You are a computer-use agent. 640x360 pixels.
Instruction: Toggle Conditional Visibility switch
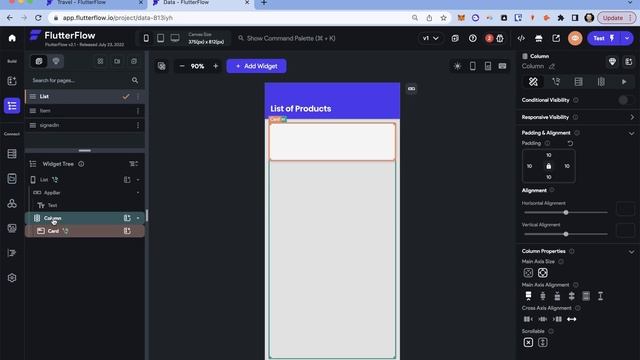click(x=626, y=100)
